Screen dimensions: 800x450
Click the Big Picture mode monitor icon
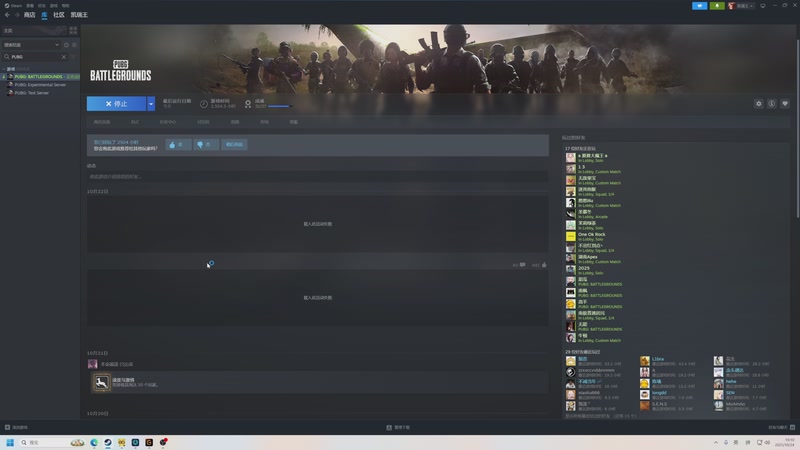click(763, 6)
